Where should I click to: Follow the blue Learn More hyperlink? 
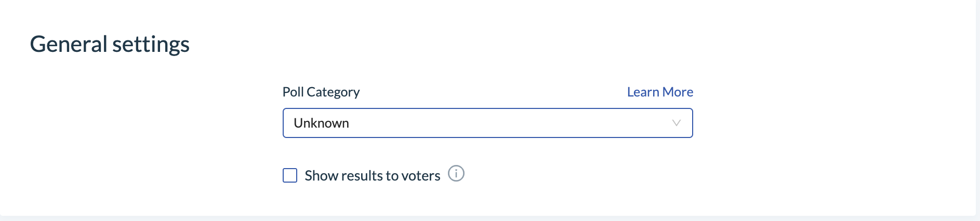point(660,92)
